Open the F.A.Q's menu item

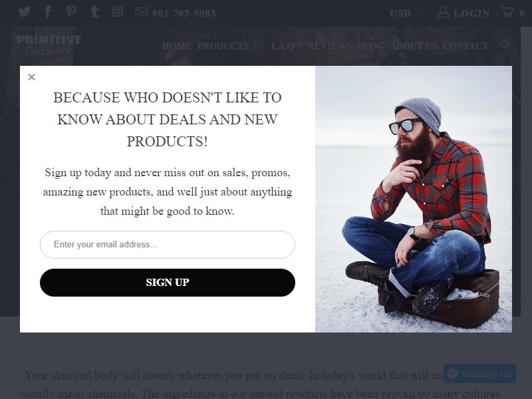287,46
